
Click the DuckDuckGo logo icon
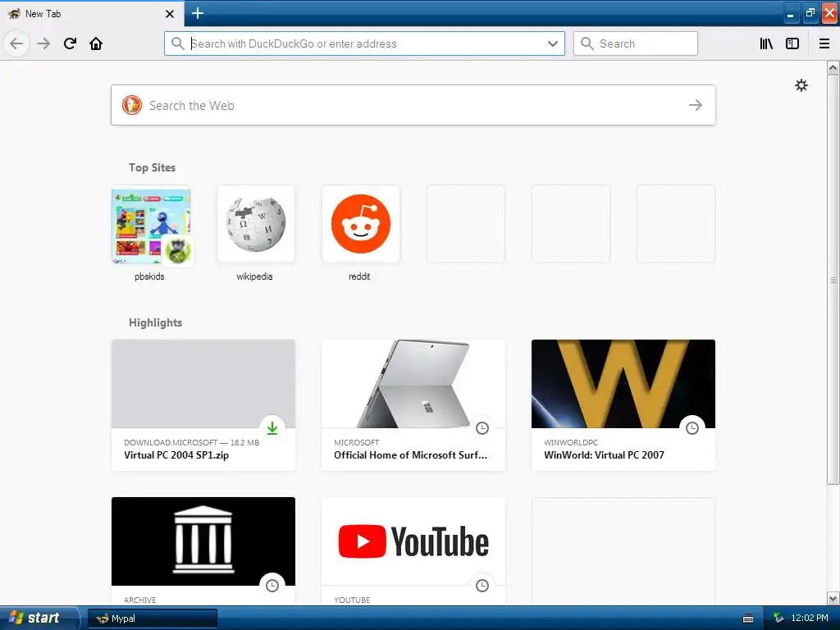click(132, 105)
